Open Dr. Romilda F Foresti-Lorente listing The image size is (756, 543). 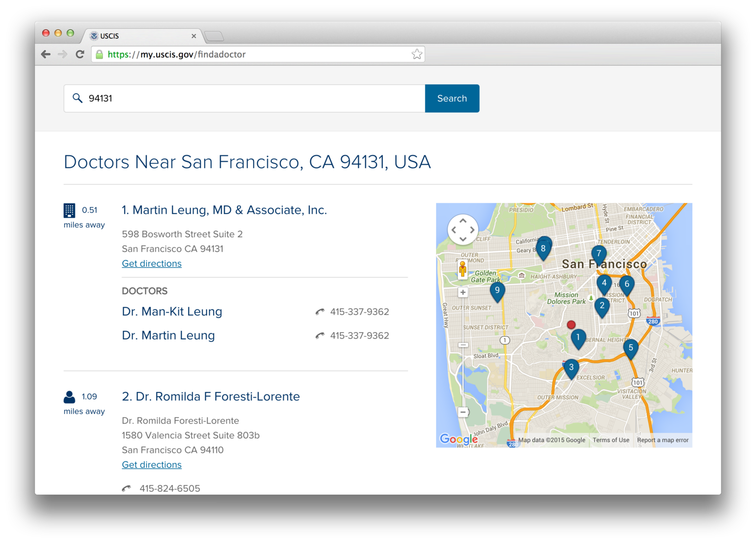tap(211, 396)
